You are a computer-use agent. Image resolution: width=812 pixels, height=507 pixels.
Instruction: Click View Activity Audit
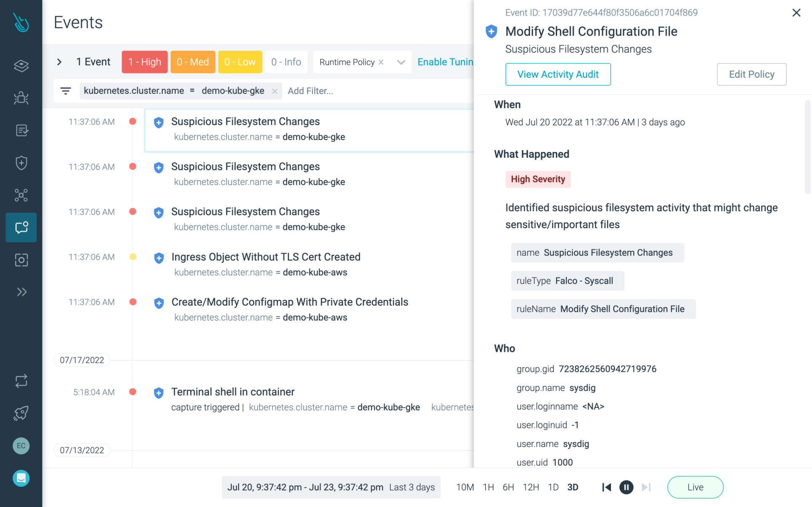coord(558,74)
